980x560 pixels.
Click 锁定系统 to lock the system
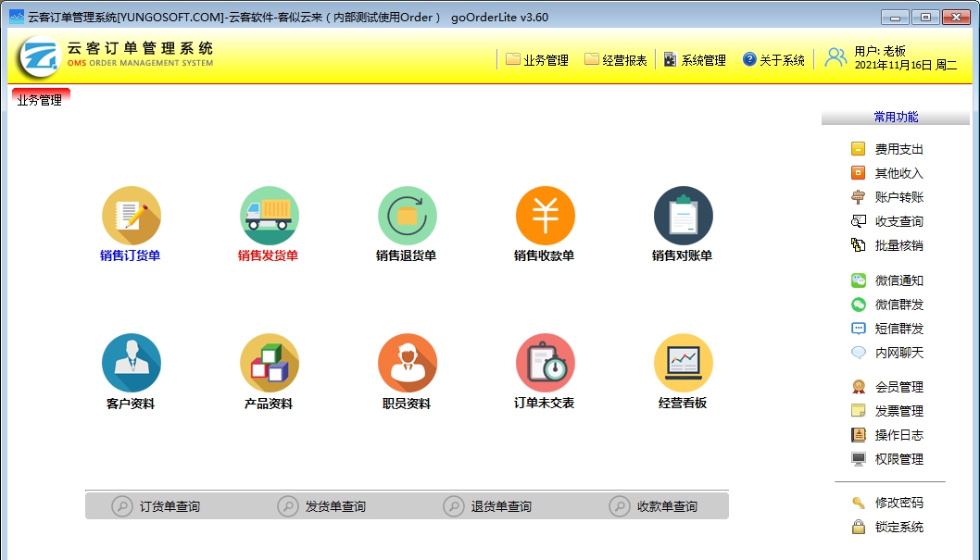point(898,525)
